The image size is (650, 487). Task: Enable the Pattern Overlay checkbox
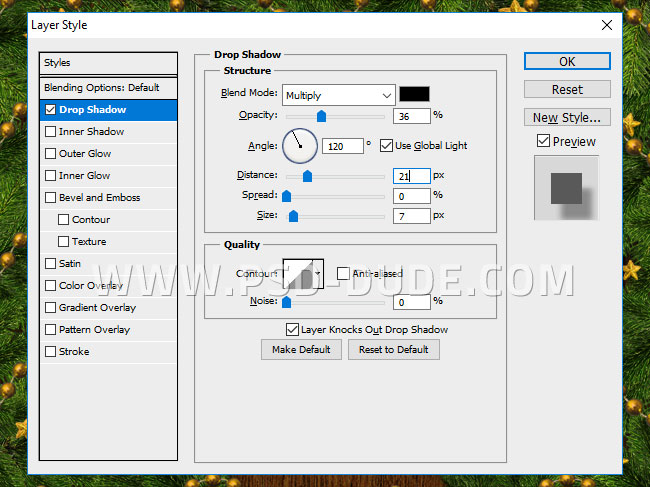click(x=51, y=330)
